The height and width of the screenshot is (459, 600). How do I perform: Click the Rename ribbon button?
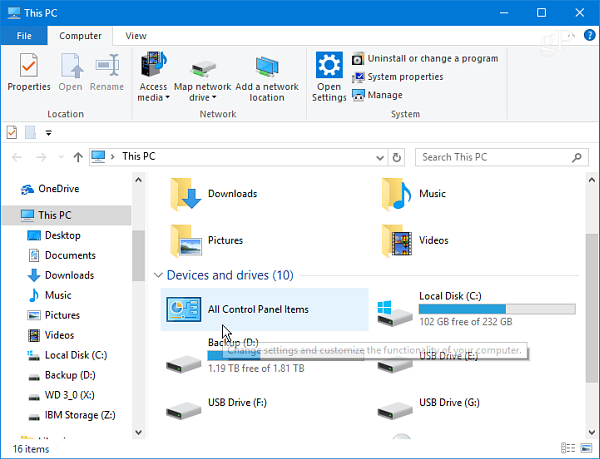[107, 73]
